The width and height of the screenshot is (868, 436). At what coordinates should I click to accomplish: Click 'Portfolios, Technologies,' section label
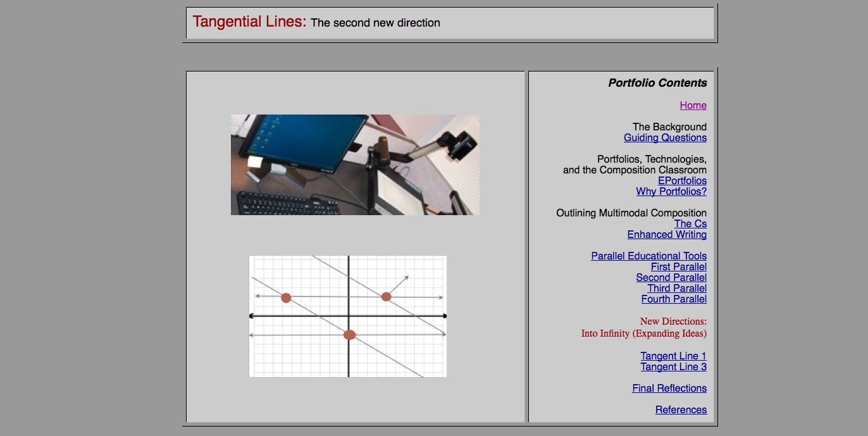pyautogui.click(x=652, y=159)
